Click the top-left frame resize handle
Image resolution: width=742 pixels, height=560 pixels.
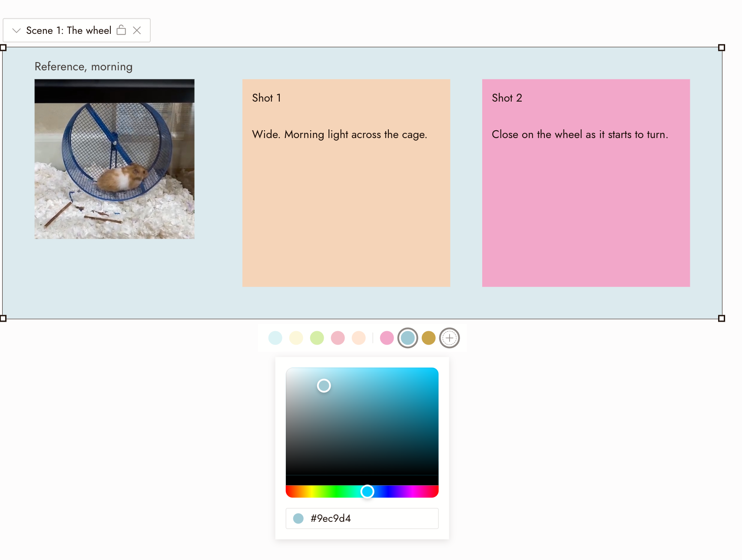(x=3, y=48)
